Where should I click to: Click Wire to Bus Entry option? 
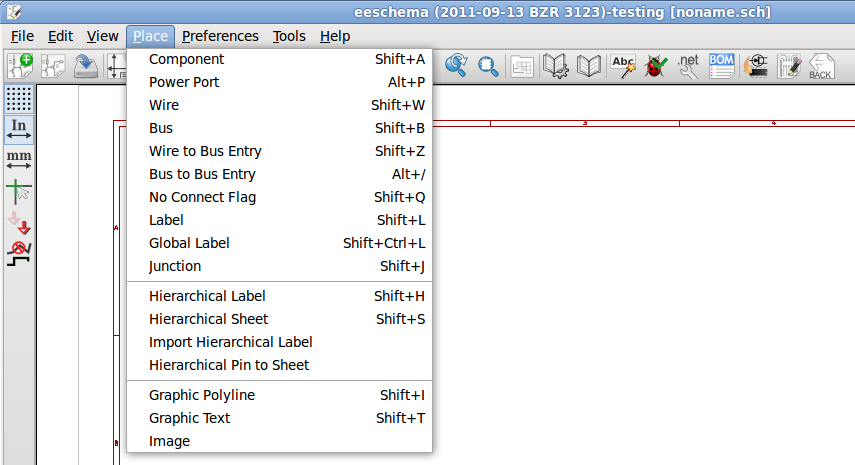coord(205,151)
